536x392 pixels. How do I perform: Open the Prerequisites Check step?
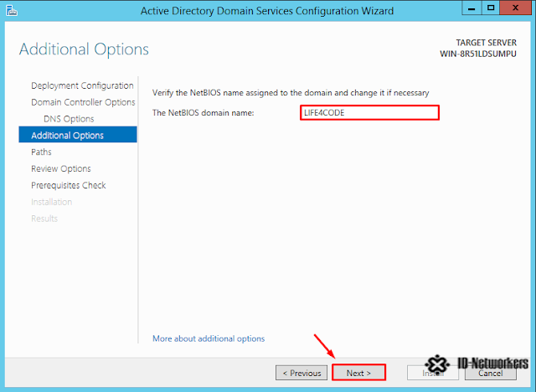69,185
